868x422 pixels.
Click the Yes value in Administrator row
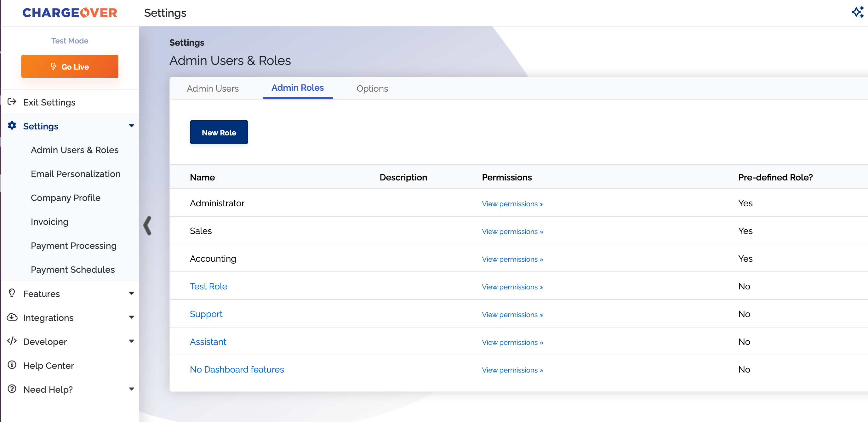point(745,203)
